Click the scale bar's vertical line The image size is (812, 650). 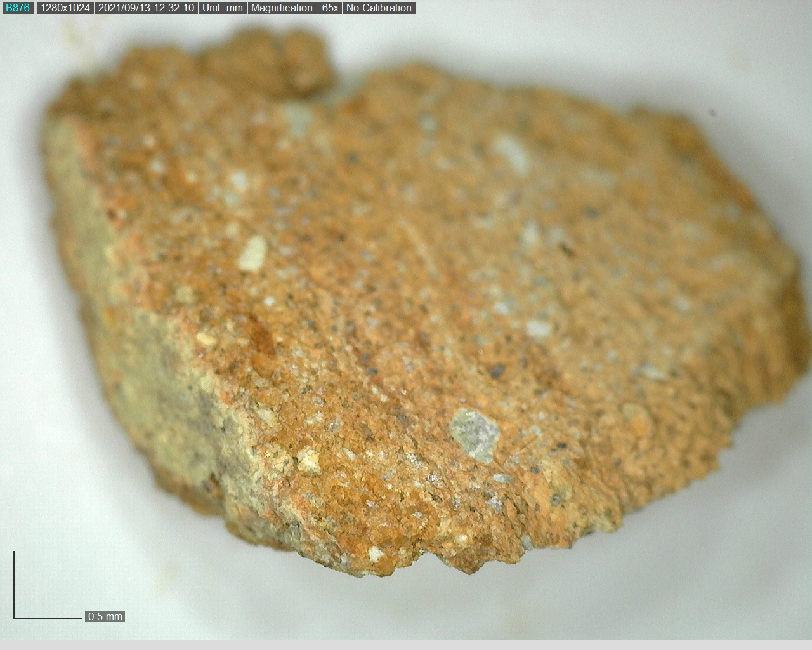pyautogui.click(x=14, y=584)
